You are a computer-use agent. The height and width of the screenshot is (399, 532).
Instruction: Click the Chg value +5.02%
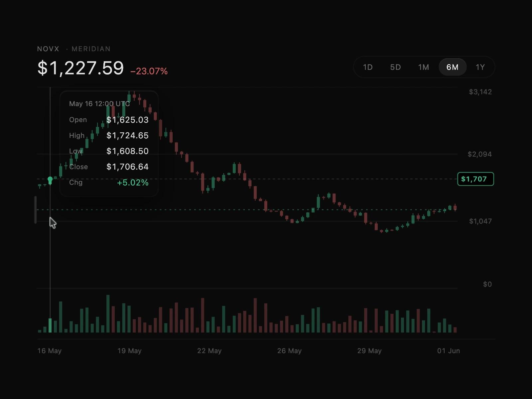click(x=133, y=183)
